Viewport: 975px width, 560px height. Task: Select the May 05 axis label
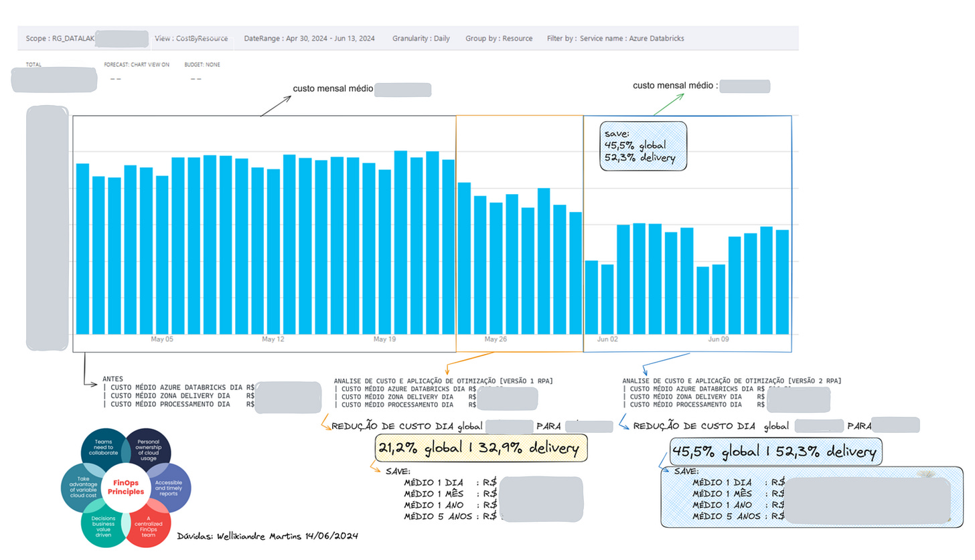tap(162, 340)
